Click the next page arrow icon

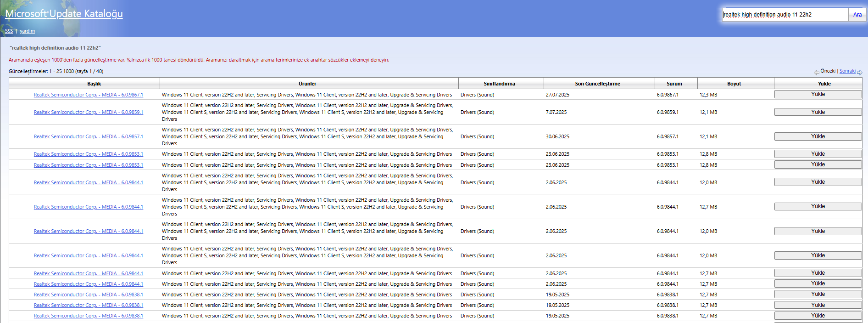[x=859, y=72]
